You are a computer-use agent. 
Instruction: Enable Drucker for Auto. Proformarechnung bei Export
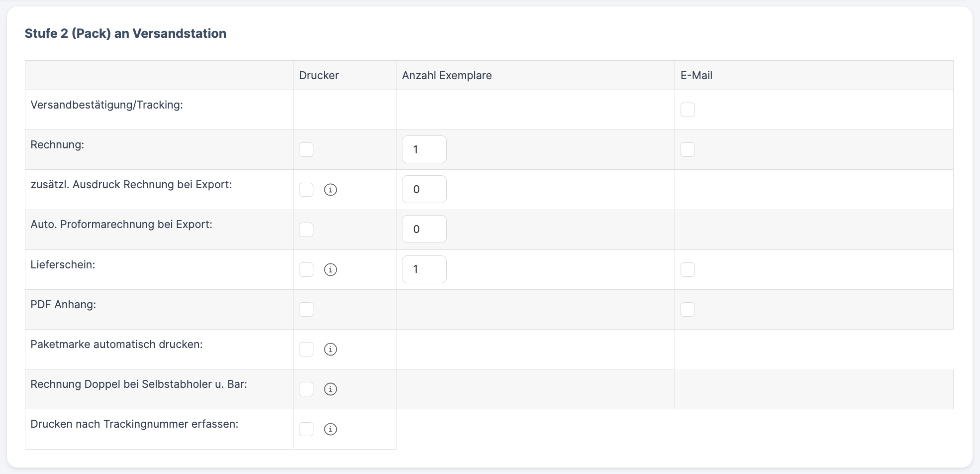306,230
